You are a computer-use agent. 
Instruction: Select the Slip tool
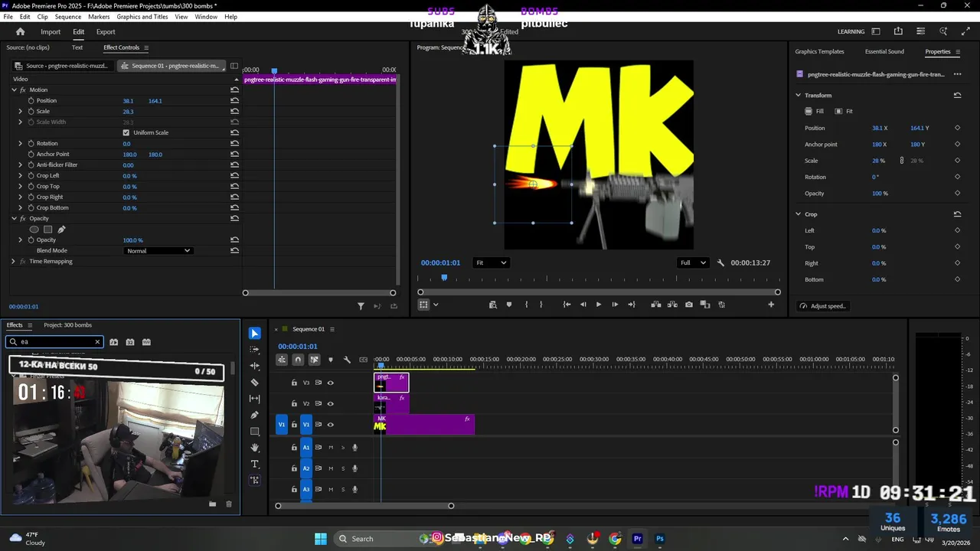[255, 399]
